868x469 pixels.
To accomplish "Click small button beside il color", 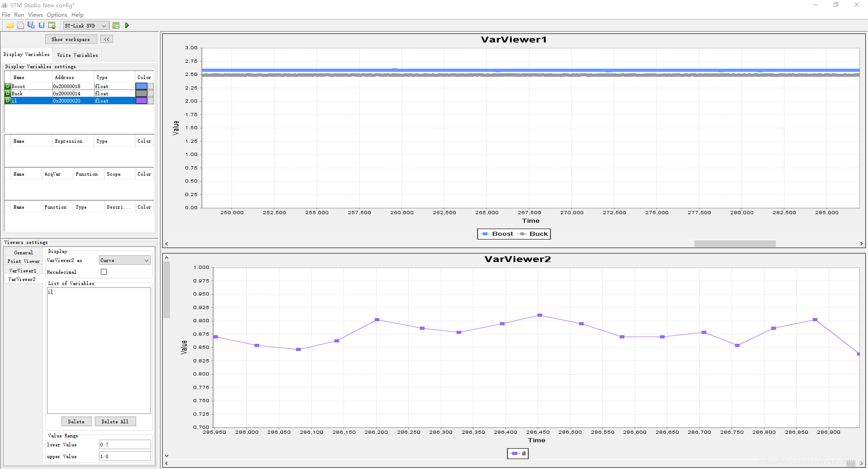I will point(151,101).
